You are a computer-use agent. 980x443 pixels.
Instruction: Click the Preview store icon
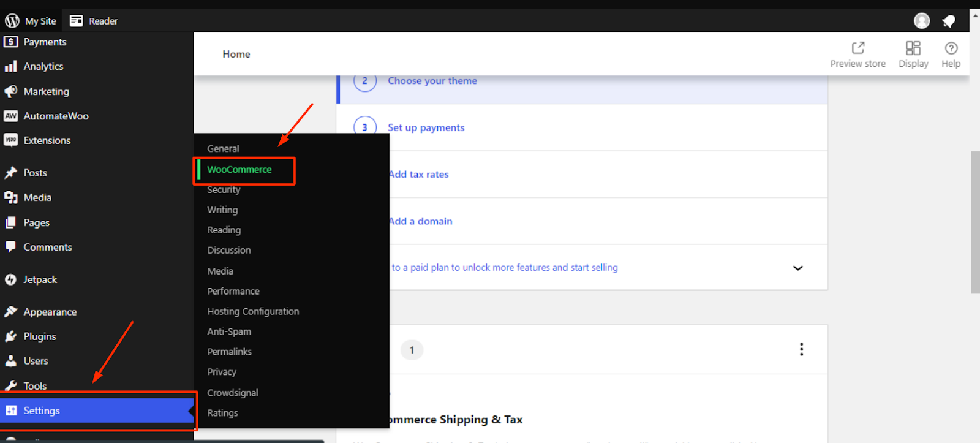[x=858, y=48]
